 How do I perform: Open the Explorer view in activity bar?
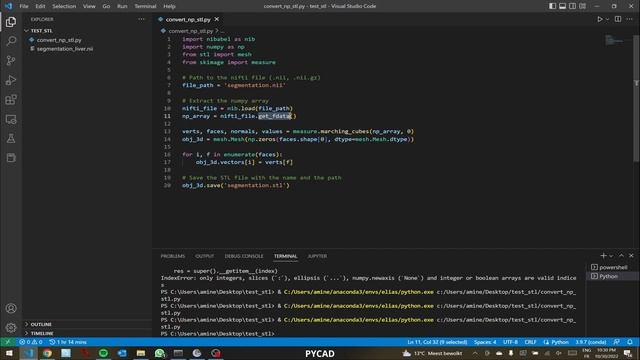pos(11,22)
